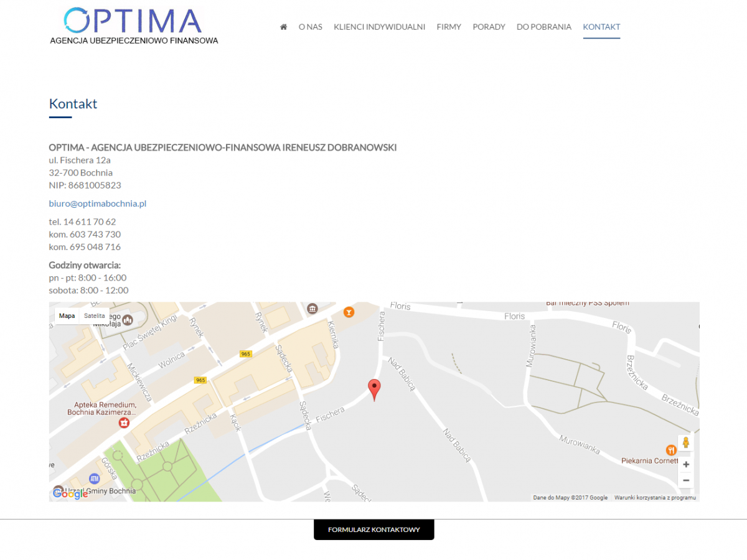Select the red location pin on the map
The width and height of the screenshot is (747, 560).
[374, 390]
